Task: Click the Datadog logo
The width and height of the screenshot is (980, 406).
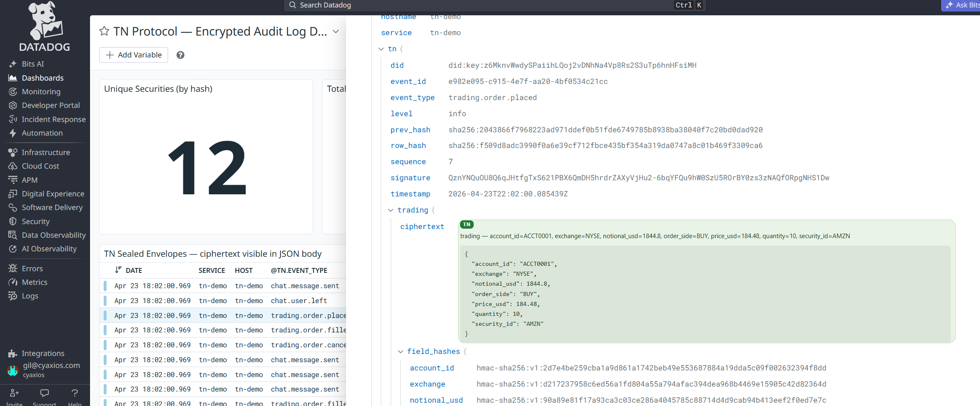Action: coord(45,26)
